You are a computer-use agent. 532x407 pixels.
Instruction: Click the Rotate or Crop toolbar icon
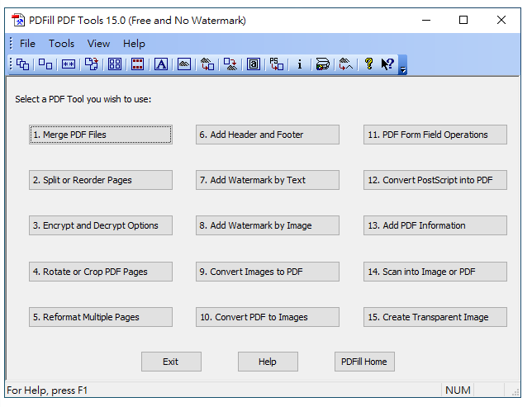pyautogui.click(x=91, y=64)
